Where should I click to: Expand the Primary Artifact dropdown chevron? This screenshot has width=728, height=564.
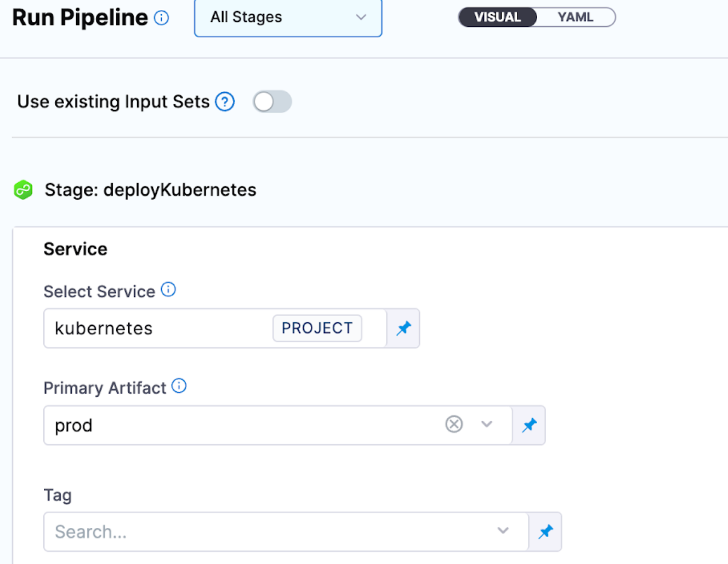tap(487, 424)
